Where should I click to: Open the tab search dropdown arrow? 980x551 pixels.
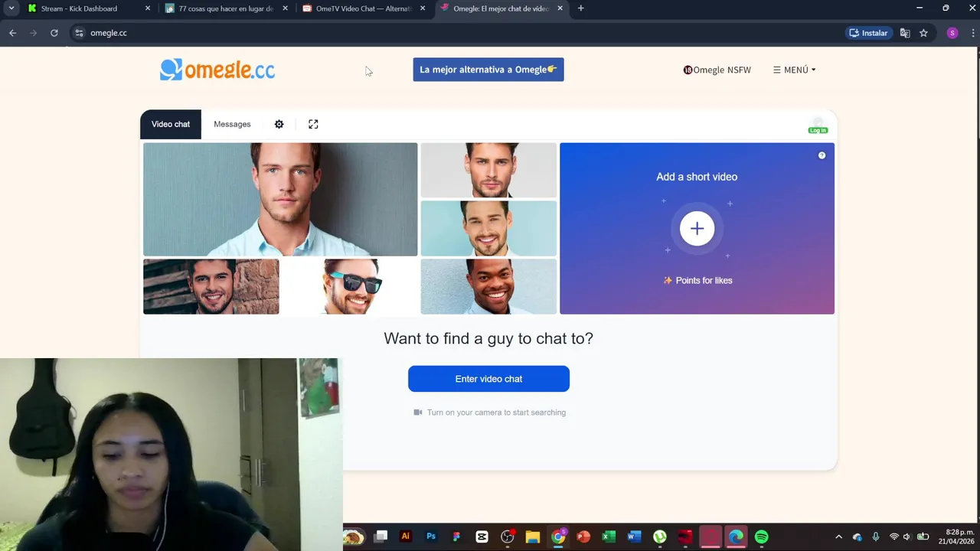tap(11, 8)
